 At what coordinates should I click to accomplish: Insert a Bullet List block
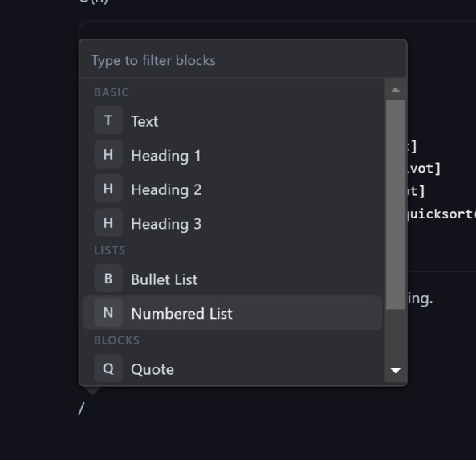click(232, 279)
